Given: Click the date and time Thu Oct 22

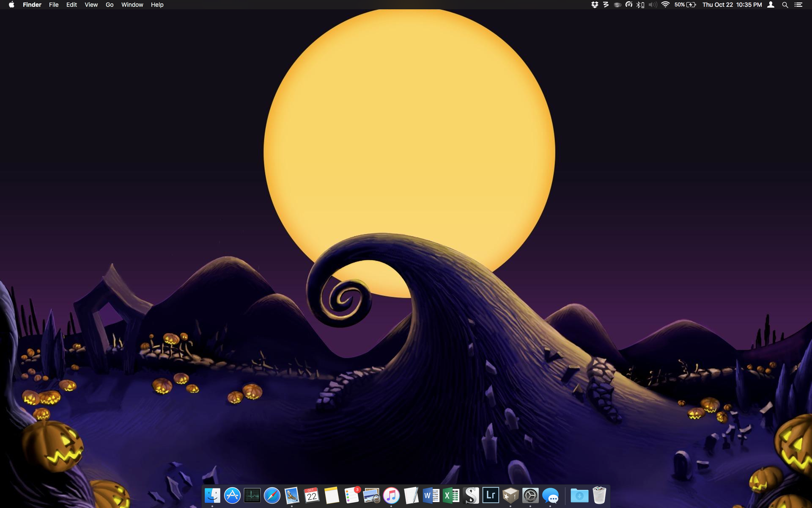Looking at the screenshot, I should click(x=732, y=5).
